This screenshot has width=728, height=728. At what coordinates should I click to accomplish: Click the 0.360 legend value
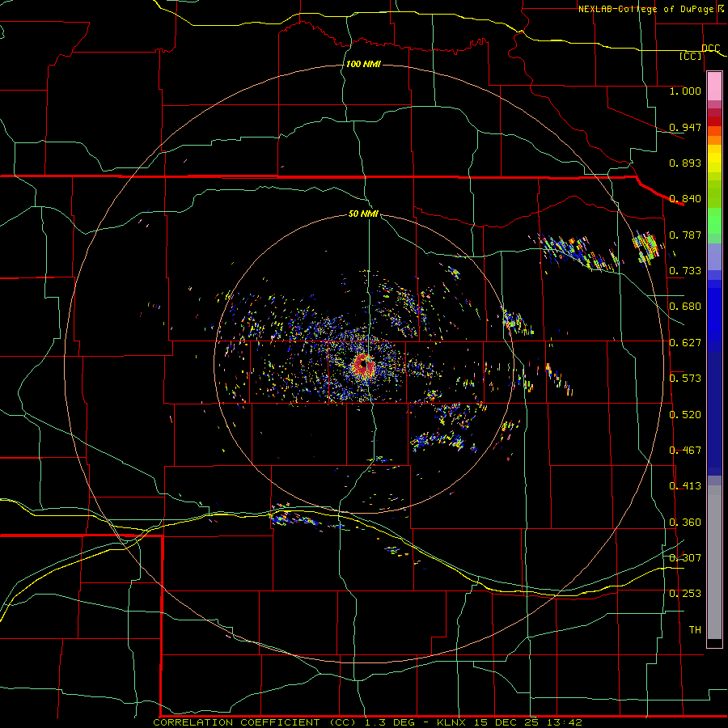(685, 523)
